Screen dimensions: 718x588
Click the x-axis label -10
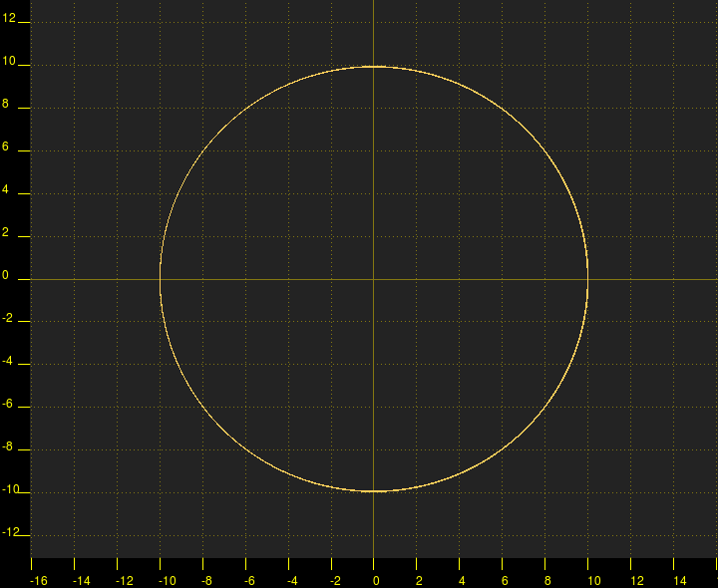pyautogui.click(x=168, y=581)
